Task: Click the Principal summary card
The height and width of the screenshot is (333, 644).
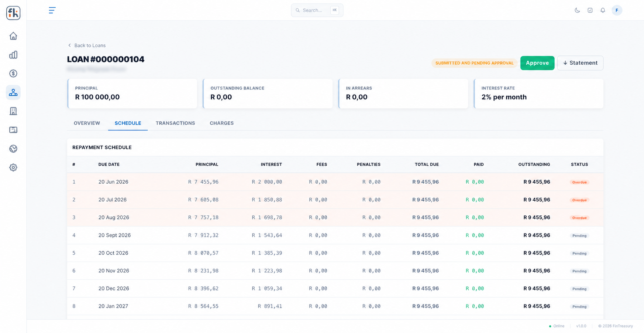Action: point(132,94)
